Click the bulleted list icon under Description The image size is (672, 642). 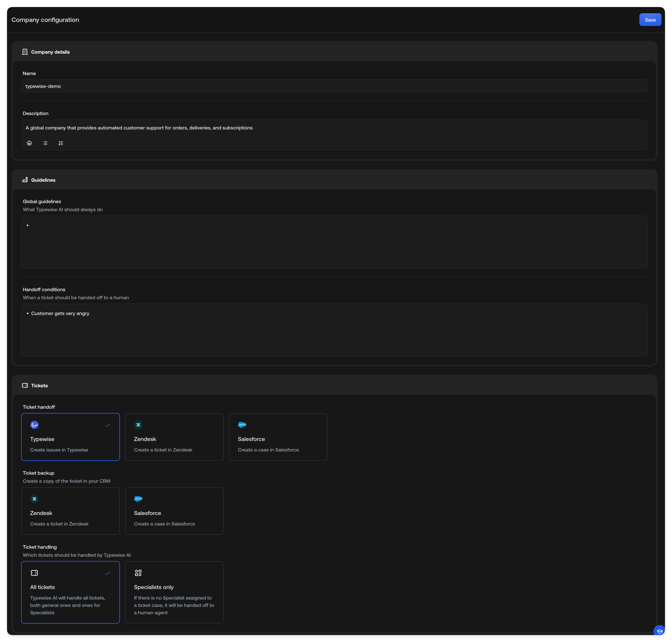coord(45,143)
